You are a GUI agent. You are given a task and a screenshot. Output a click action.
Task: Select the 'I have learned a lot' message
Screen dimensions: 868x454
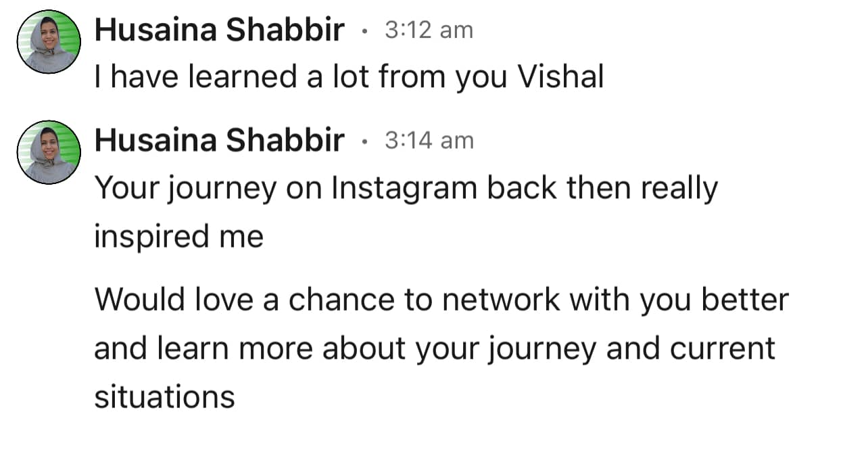pos(348,77)
